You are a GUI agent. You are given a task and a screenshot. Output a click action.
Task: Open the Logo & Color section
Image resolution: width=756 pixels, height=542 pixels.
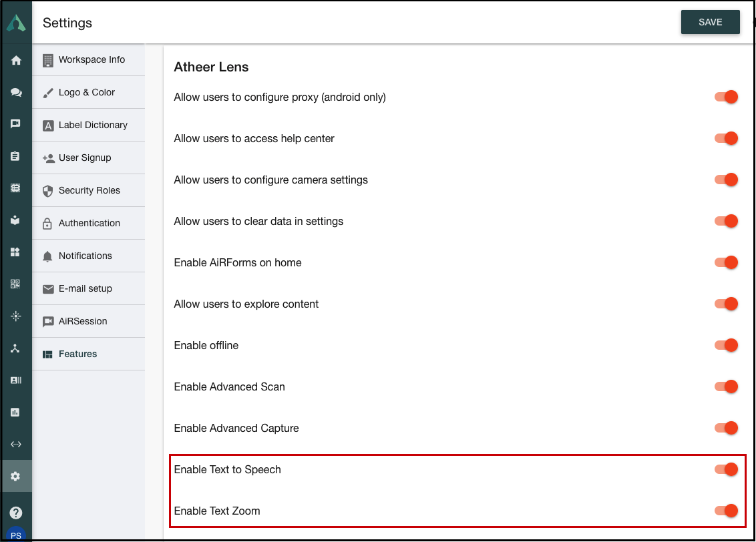(x=88, y=93)
